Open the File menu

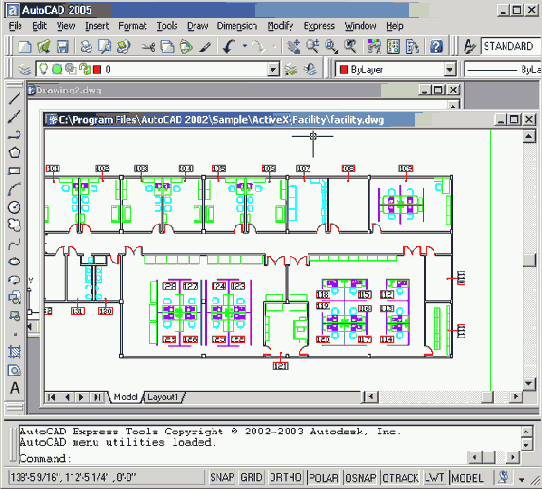coord(15,26)
